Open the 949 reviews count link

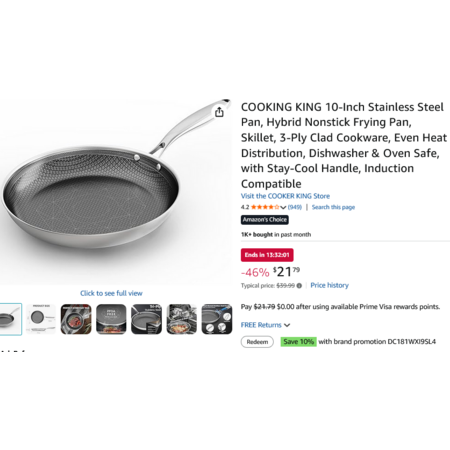coord(295,207)
